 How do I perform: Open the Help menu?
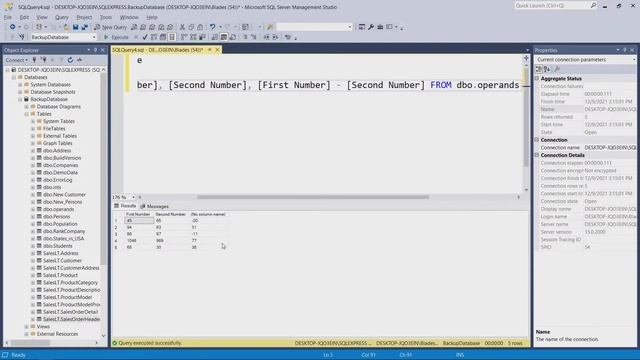click(152, 17)
